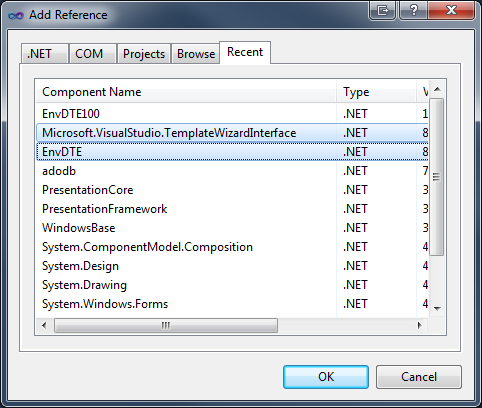Confirm with the OK button
Screen dimensions: 482x408
pyautogui.click(x=326, y=377)
